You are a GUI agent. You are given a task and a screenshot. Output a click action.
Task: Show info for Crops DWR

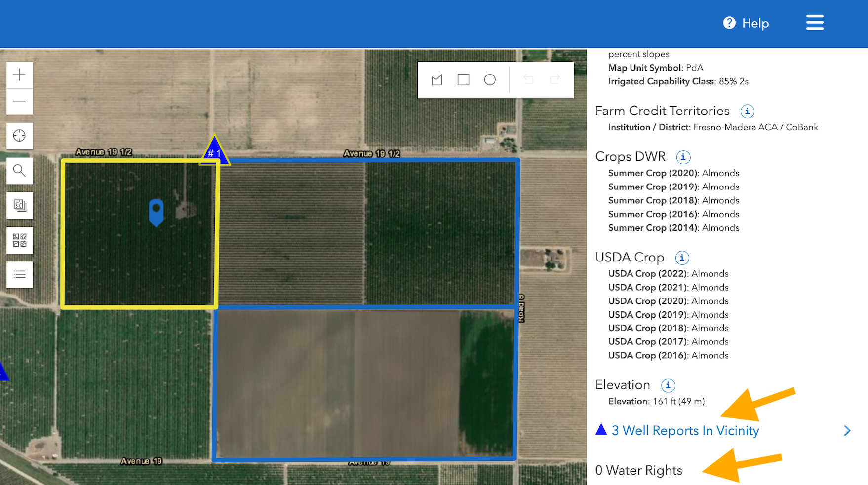[x=683, y=157]
